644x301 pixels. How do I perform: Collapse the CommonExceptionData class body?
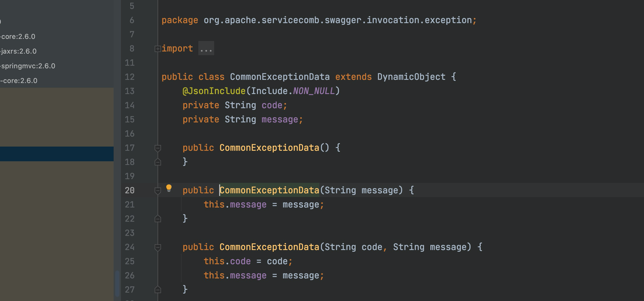(158, 76)
